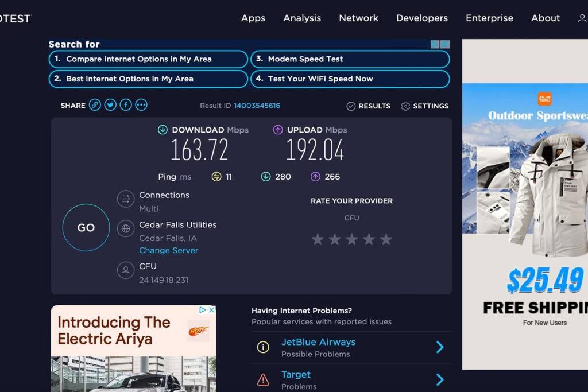
Task: Click the Multi connections value
Action: [149, 209]
